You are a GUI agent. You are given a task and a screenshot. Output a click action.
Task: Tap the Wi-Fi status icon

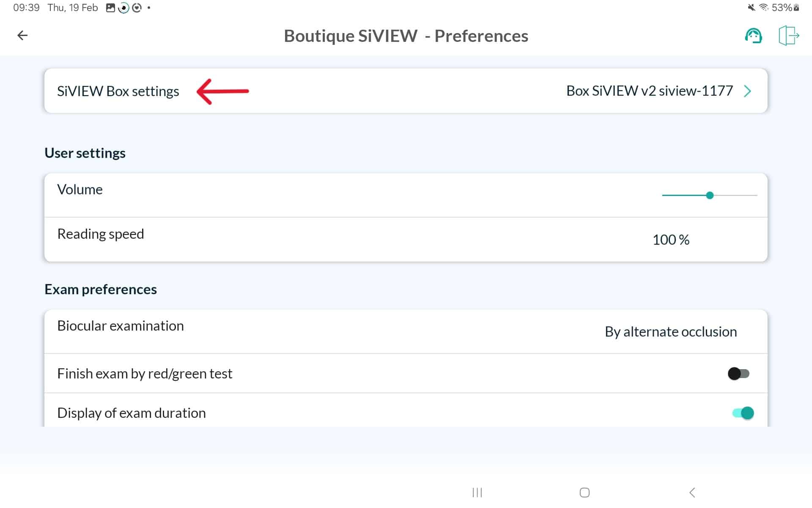coord(764,8)
